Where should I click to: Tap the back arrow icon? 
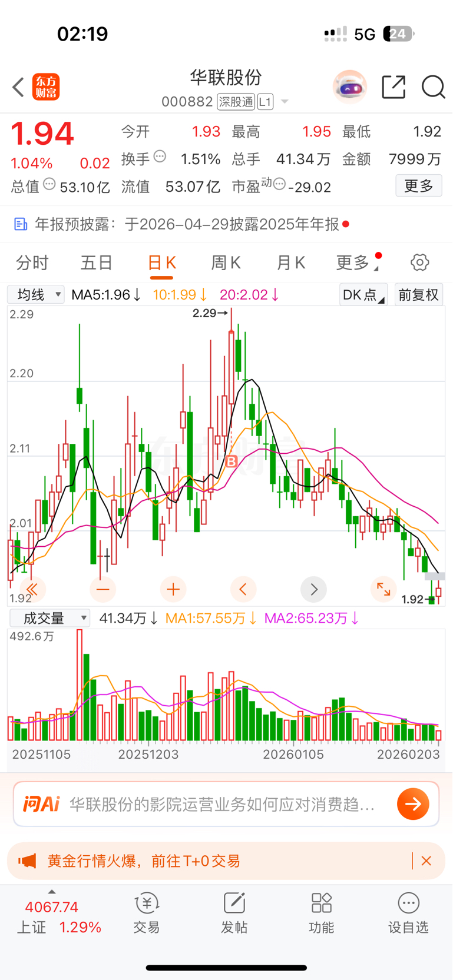[x=18, y=87]
